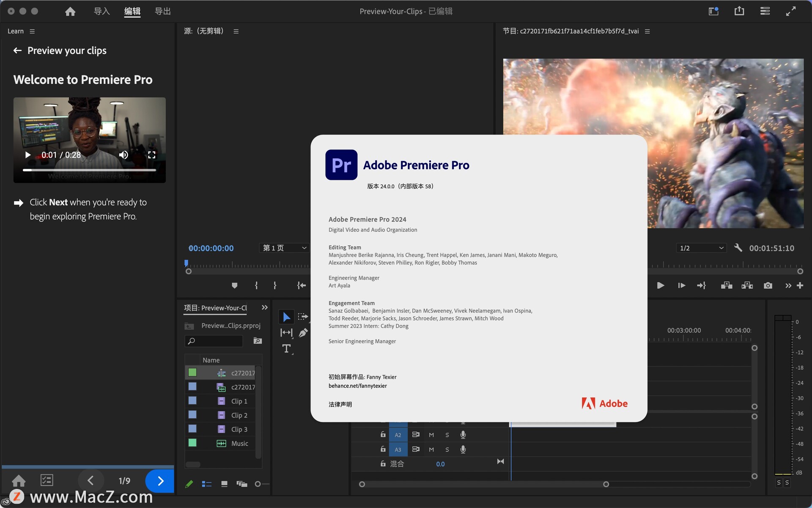This screenshot has width=812, height=508.
Task: Open the behance.net/fannytexier link
Action: pos(358,386)
